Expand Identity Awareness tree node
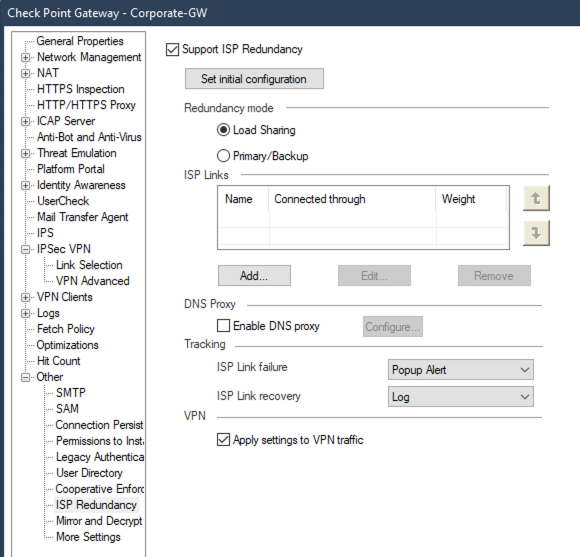The image size is (580, 557). (x=25, y=185)
